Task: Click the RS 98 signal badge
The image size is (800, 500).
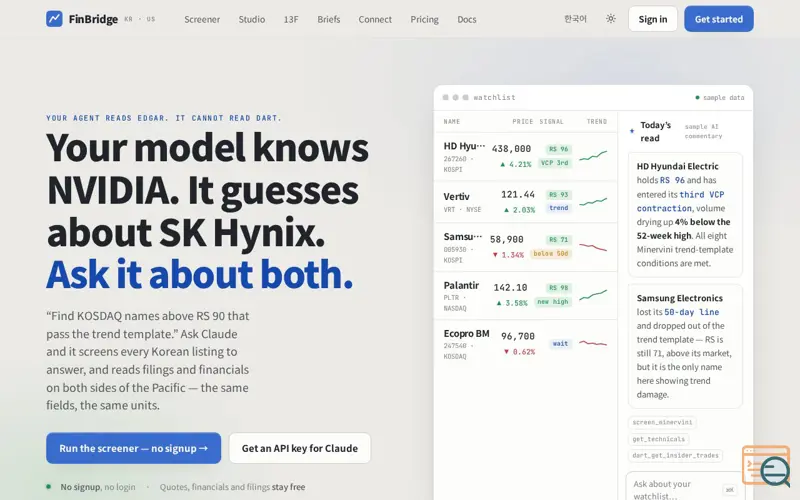Action: (x=558, y=288)
